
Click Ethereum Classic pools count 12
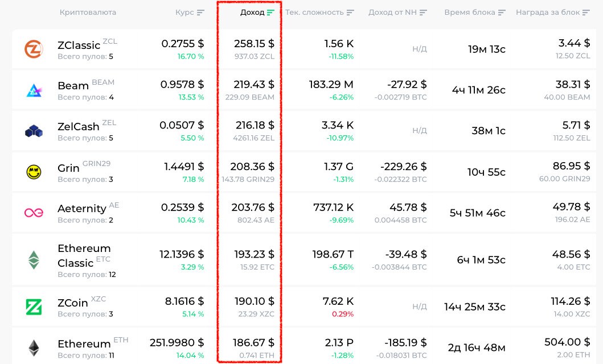112,275
